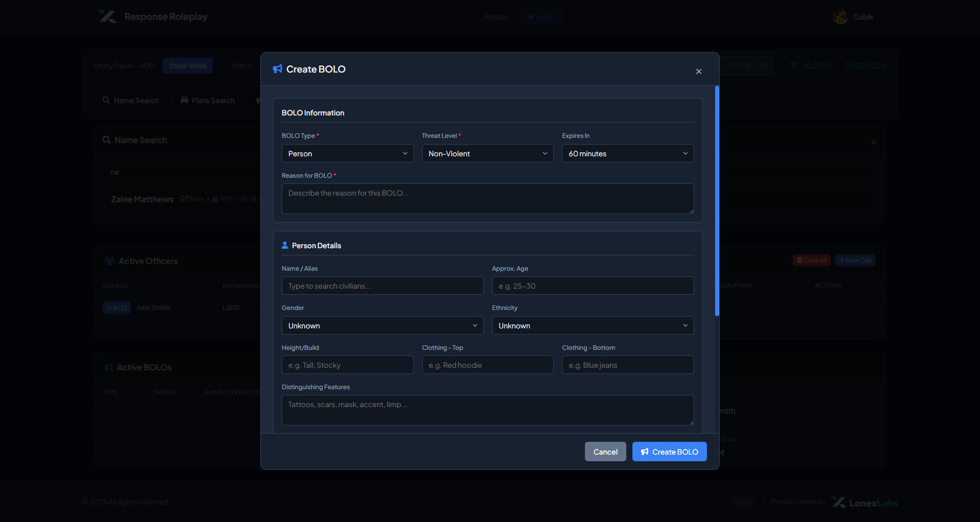Open the Portals menu item
The width and height of the screenshot is (980, 522).
point(496,17)
